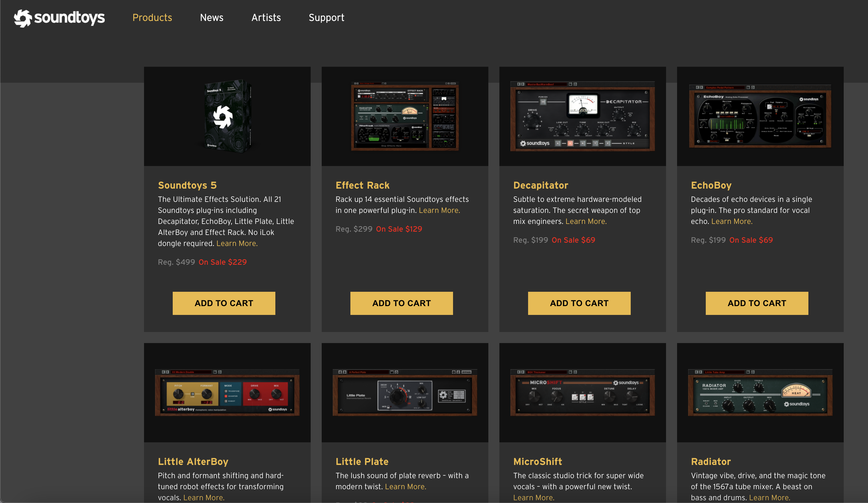Go to the Artists page
This screenshot has height=503, width=868.
pos(266,18)
